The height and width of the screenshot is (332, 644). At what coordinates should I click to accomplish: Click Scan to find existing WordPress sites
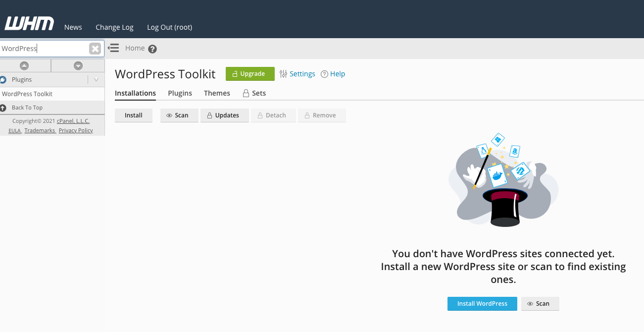tap(540, 303)
